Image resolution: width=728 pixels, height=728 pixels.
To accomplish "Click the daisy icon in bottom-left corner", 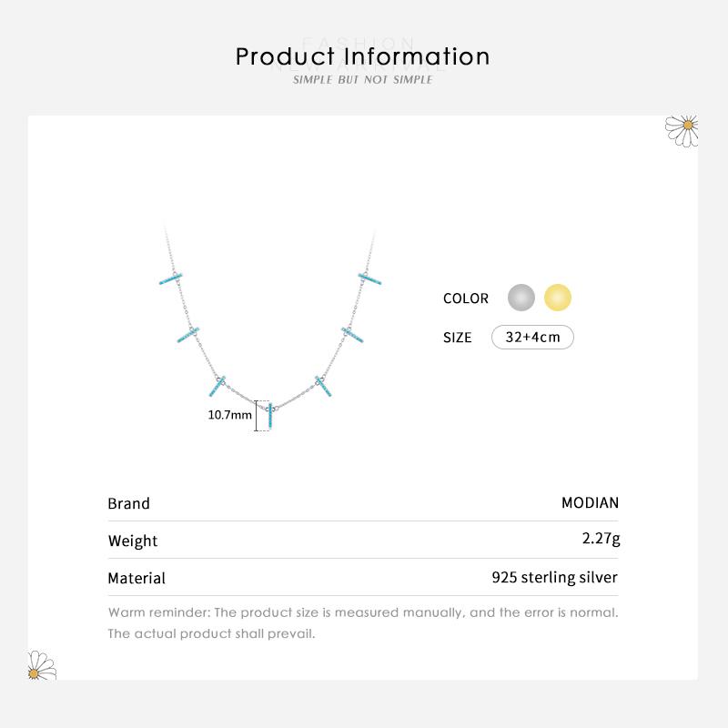I will [41, 665].
